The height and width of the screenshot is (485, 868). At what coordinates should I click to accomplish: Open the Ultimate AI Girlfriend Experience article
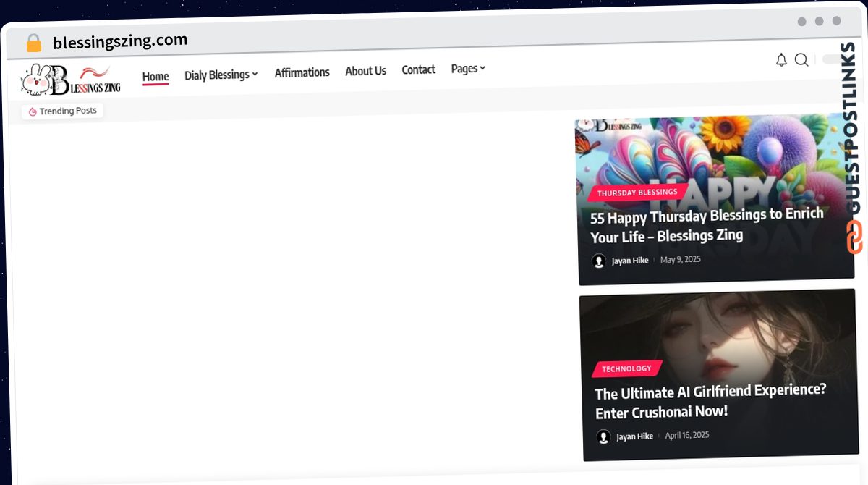point(710,401)
